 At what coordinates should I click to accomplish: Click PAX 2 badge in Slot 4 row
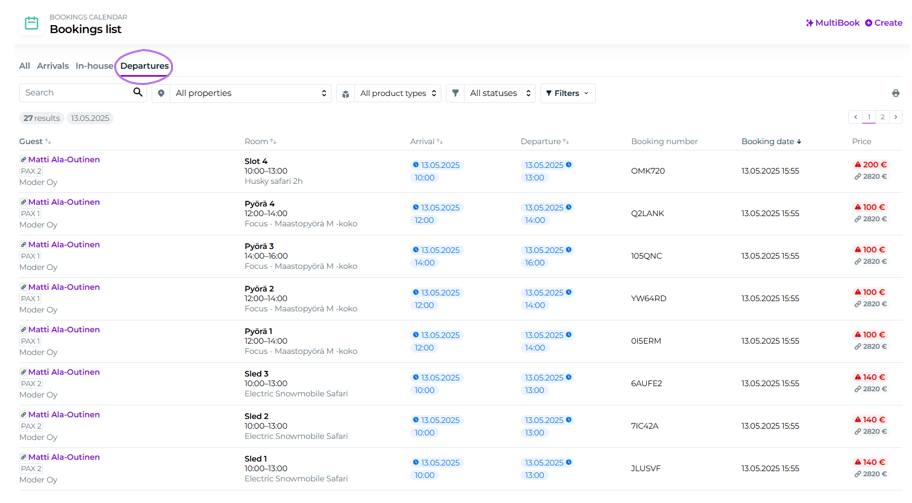tap(31, 171)
